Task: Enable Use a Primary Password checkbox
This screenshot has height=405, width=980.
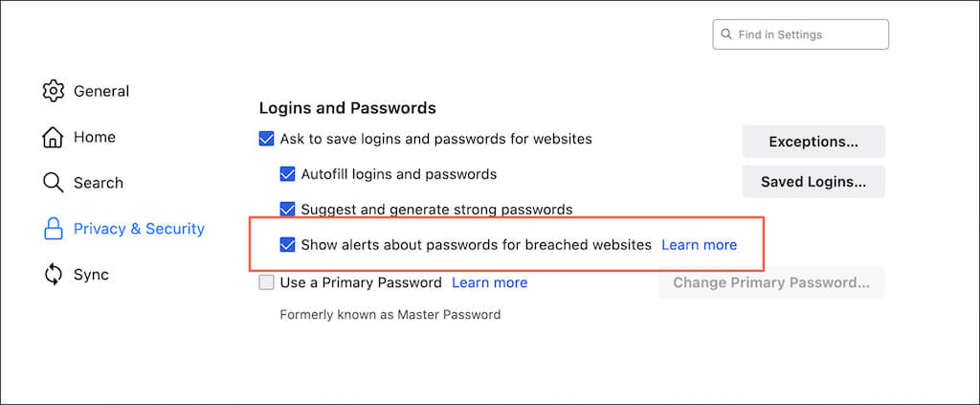Action: 267,282
